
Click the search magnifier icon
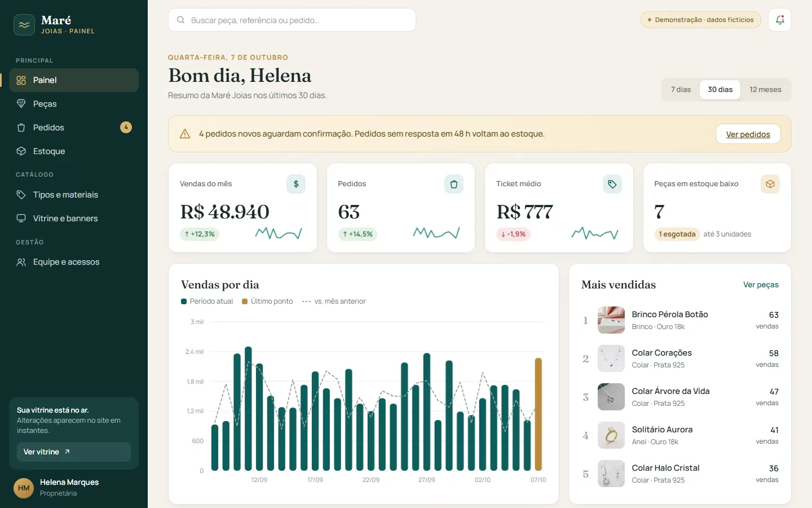click(x=181, y=20)
